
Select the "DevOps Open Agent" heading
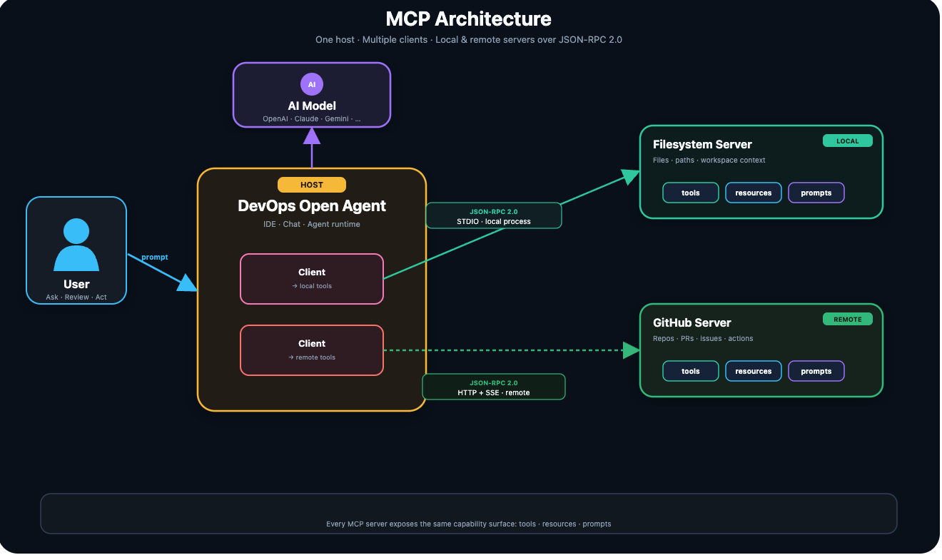pos(312,206)
